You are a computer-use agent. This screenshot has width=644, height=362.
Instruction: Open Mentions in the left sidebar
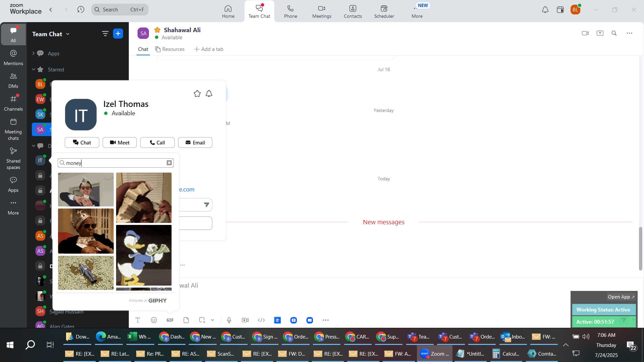[x=13, y=58]
